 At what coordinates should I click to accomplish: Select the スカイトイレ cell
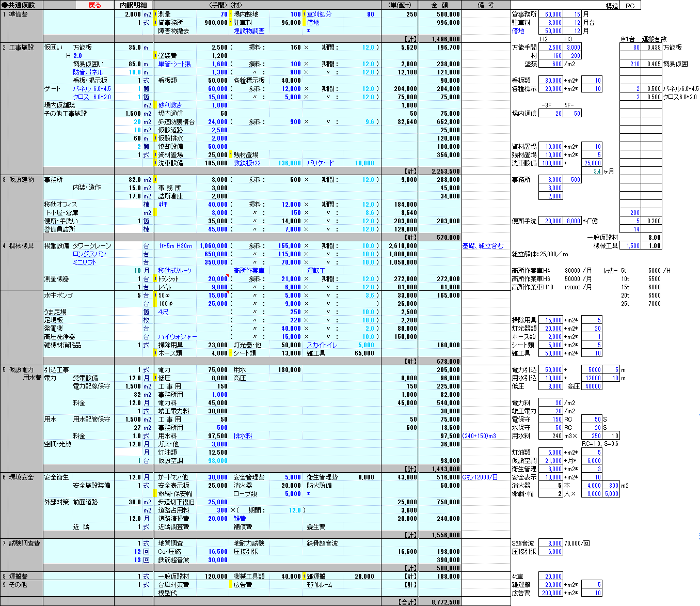pyautogui.click(x=322, y=345)
